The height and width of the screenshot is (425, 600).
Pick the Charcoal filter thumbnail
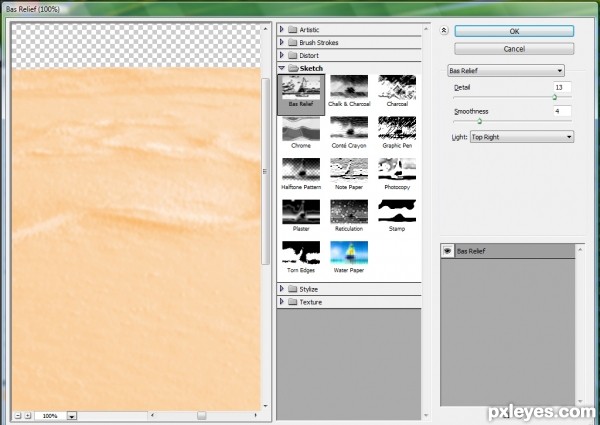click(x=397, y=91)
